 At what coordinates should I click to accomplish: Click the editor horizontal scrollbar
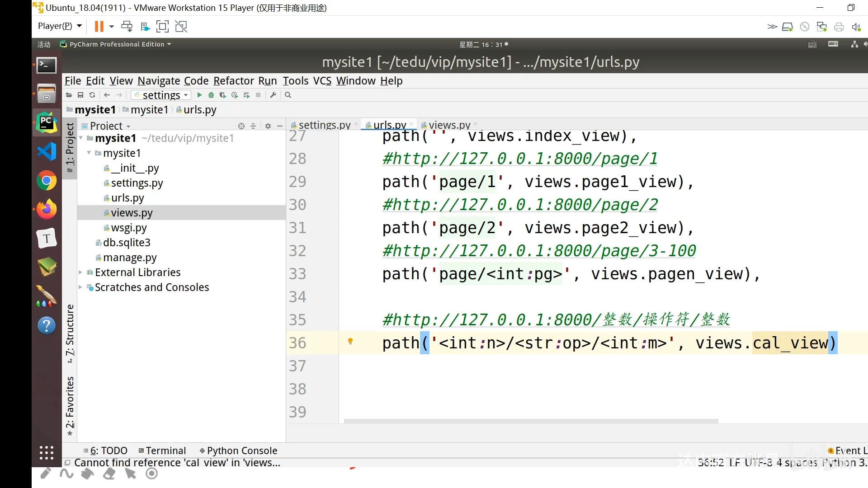click(531, 421)
